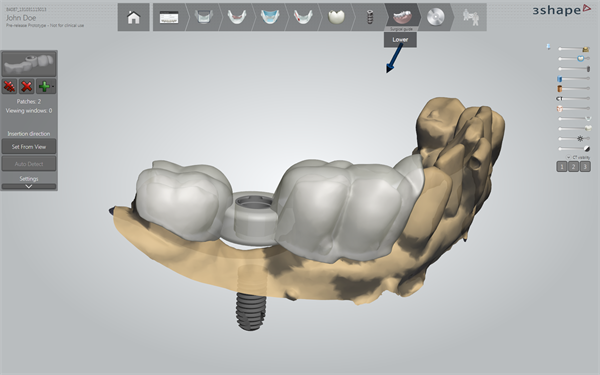Click Auto Detect button

[29, 164]
